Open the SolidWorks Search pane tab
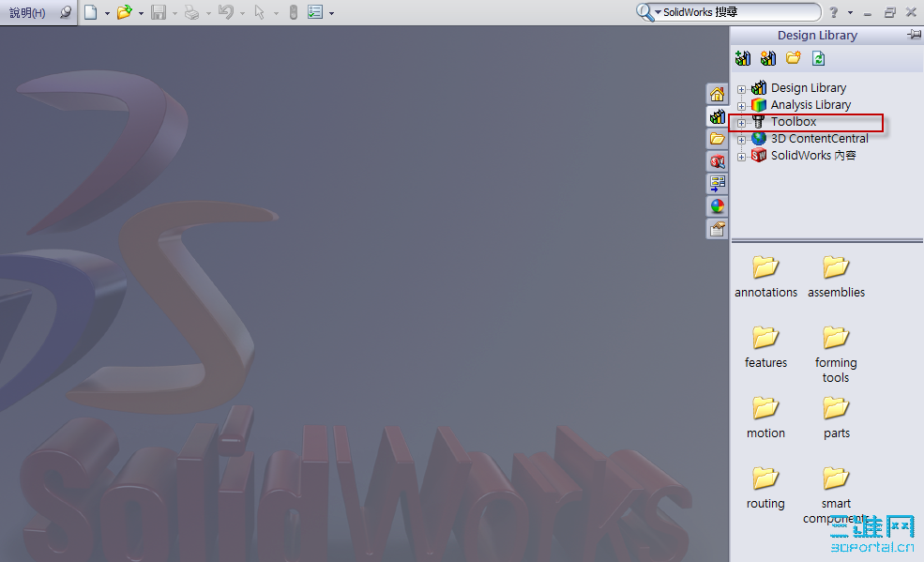This screenshot has width=924, height=562. click(x=718, y=161)
